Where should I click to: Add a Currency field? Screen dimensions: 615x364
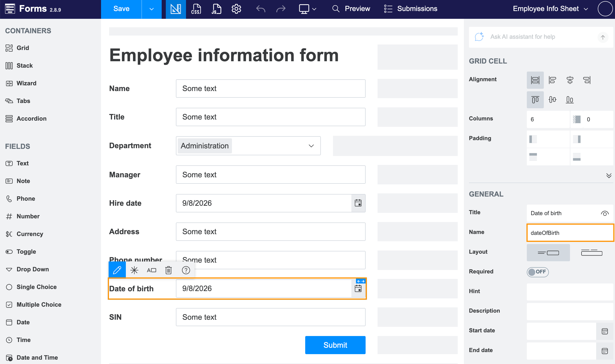coord(24,234)
